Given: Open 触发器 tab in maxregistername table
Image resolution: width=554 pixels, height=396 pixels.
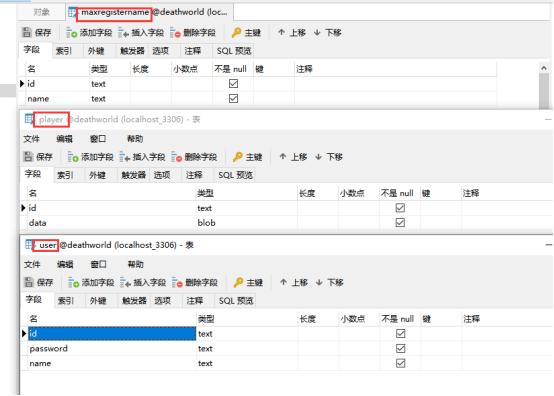Looking at the screenshot, I should coord(132,51).
